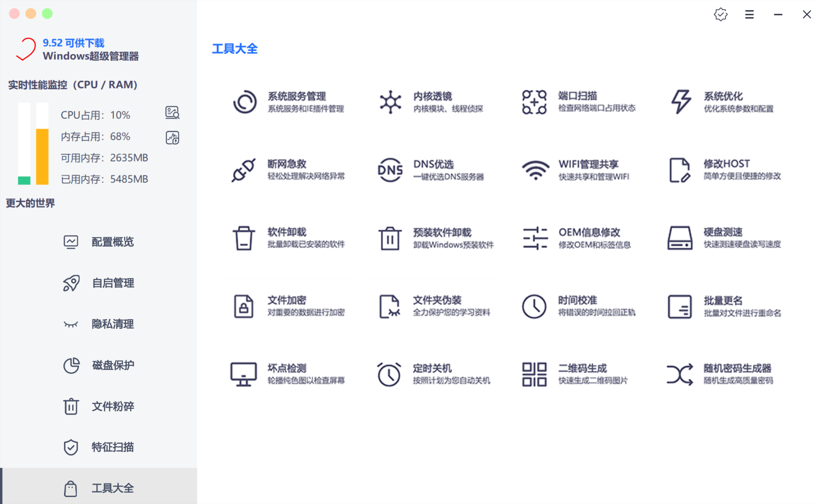The image size is (820, 504).
Task: Open the settings gear
Action: pos(720,14)
